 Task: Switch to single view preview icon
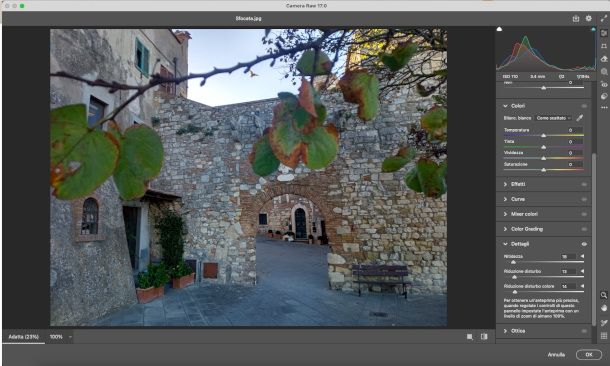[x=470, y=337]
